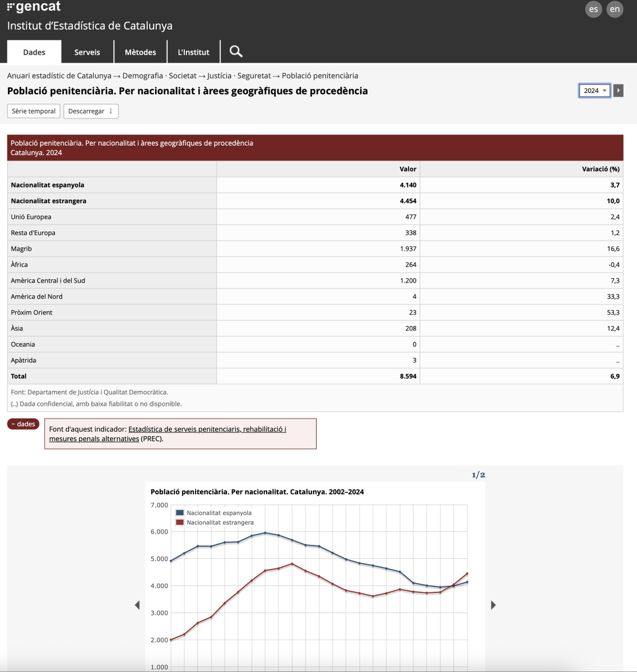637x672 pixels.
Task: Open Institut d'Estadística de Catalunya home link
Action: (90, 26)
